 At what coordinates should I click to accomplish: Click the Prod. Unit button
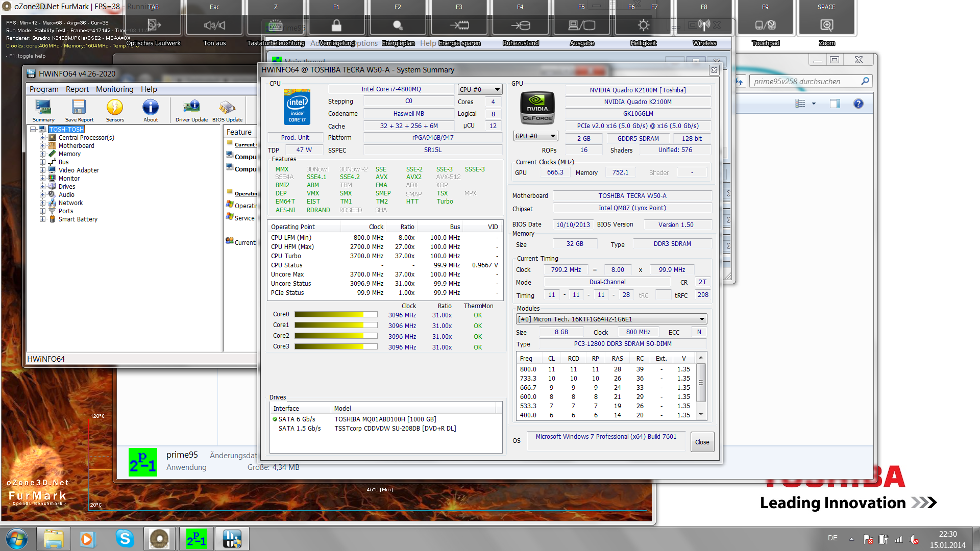click(x=295, y=137)
